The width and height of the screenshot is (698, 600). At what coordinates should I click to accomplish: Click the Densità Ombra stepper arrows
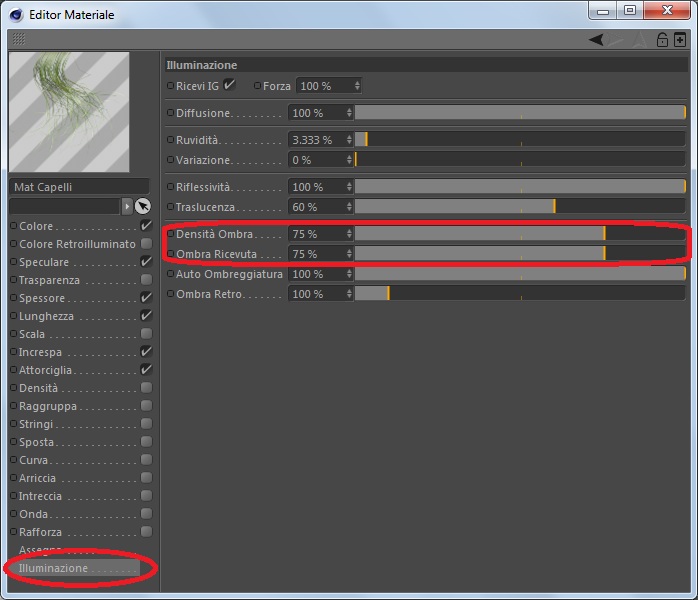pos(349,234)
